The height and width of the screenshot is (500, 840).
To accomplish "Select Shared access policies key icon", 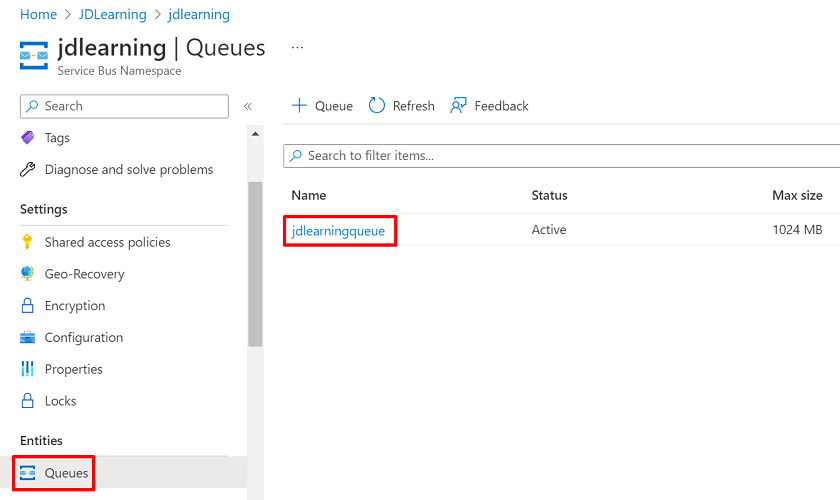I will (x=27, y=242).
